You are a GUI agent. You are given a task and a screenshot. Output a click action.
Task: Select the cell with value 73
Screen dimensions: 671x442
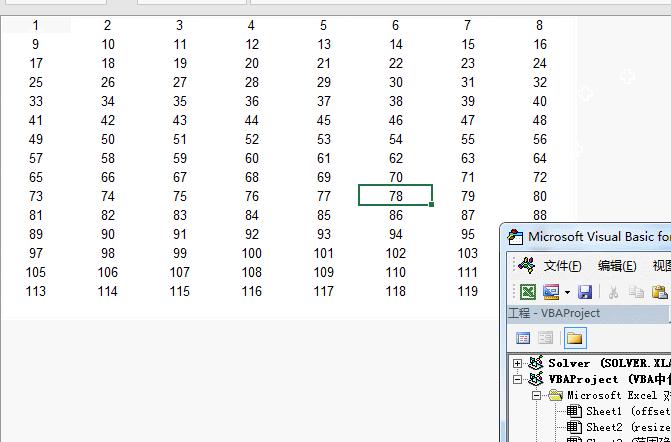(x=36, y=196)
